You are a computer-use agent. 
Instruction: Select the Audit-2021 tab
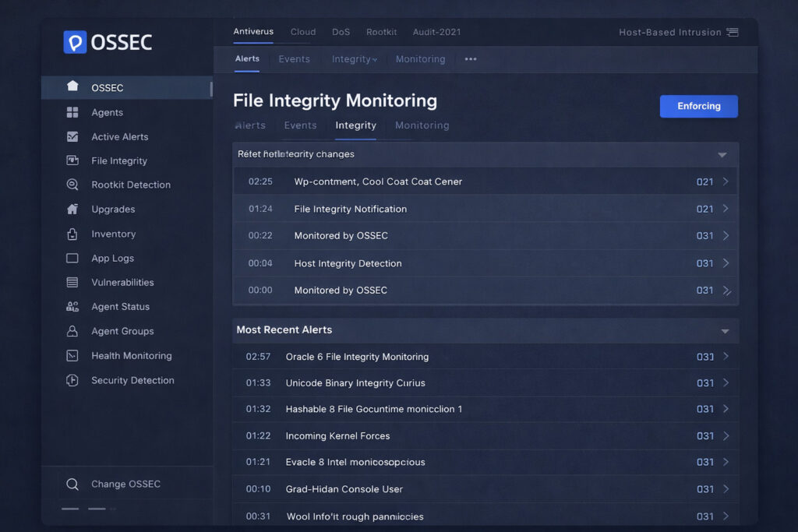437,32
